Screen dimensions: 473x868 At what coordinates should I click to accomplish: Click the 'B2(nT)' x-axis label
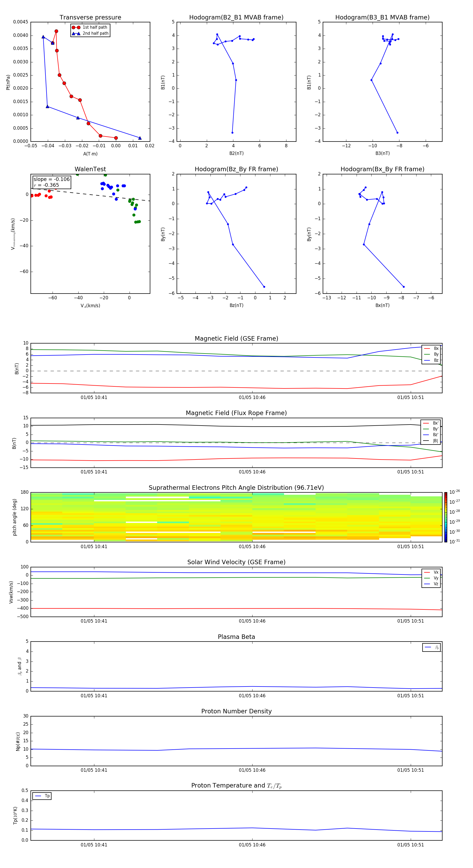[236, 154]
